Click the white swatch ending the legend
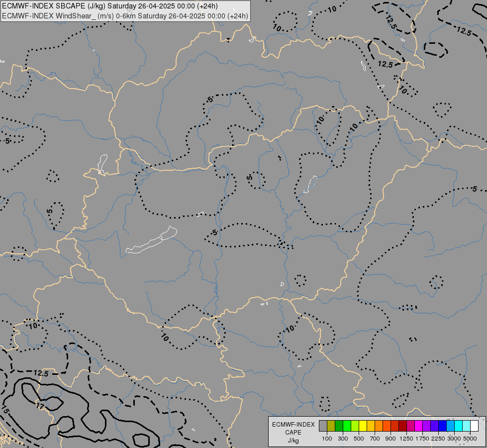This screenshot has width=487, height=448. pos(474,426)
